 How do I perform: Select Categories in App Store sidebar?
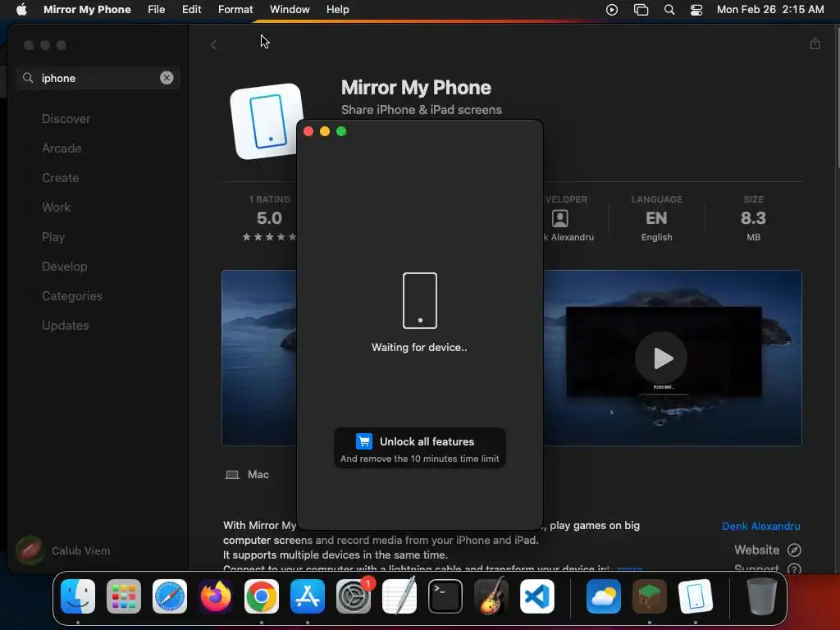[72, 295]
